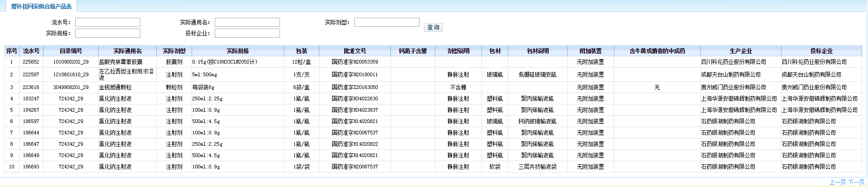Click the 附加装置 column header
This screenshot has width=868, height=192.
click(590, 51)
